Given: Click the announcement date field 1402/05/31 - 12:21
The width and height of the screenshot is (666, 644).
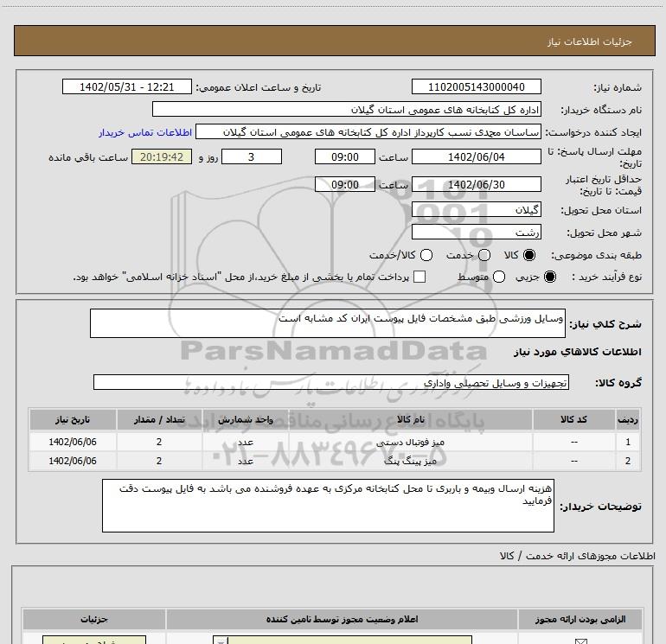Looking at the screenshot, I should 127,87.
